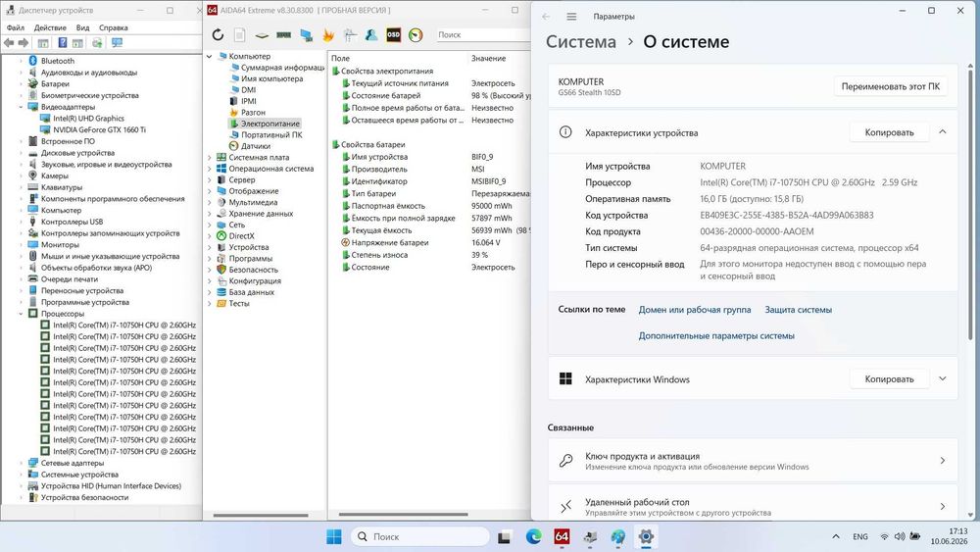Click the help icon in Device Manager toolbar
Viewport: 980px width, 552px height.
tap(62, 42)
